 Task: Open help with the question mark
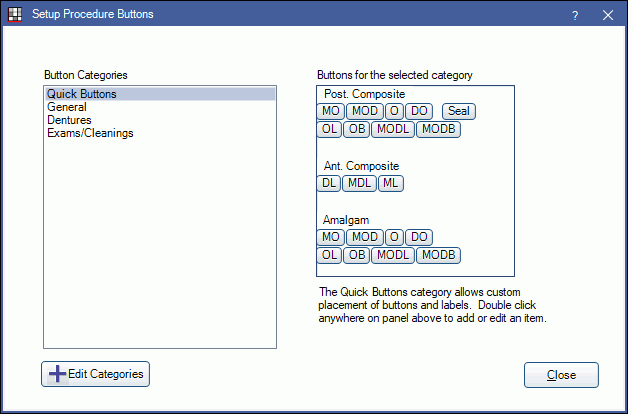(x=575, y=15)
